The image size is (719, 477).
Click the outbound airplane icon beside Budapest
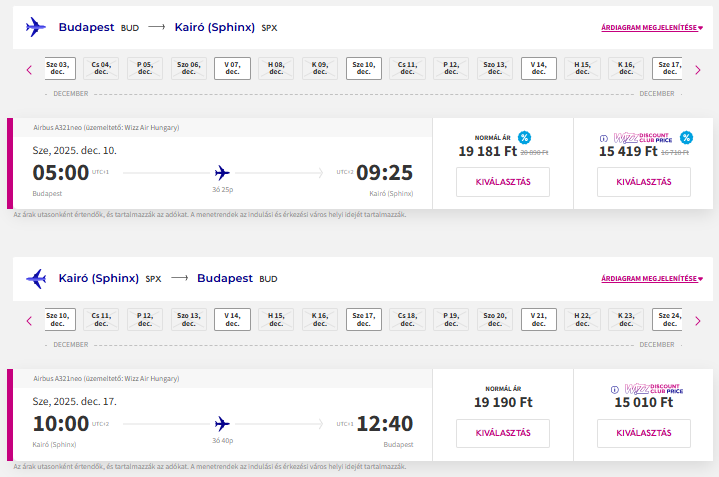tap(36, 27)
